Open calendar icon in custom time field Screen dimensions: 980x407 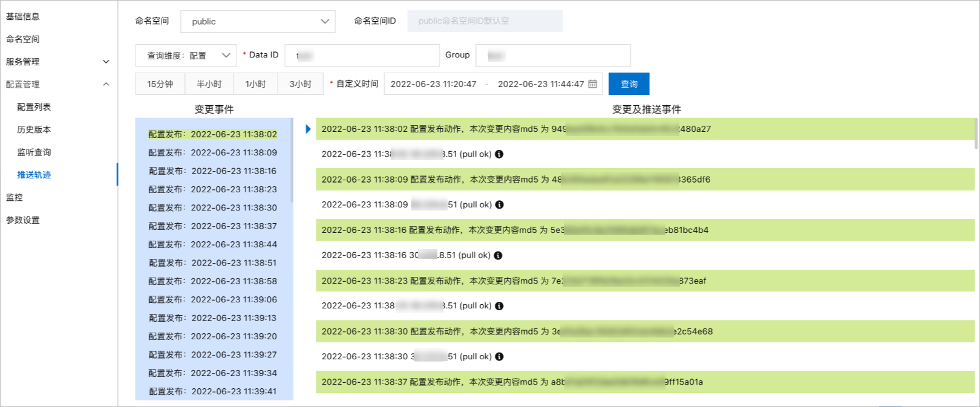pyautogui.click(x=593, y=84)
